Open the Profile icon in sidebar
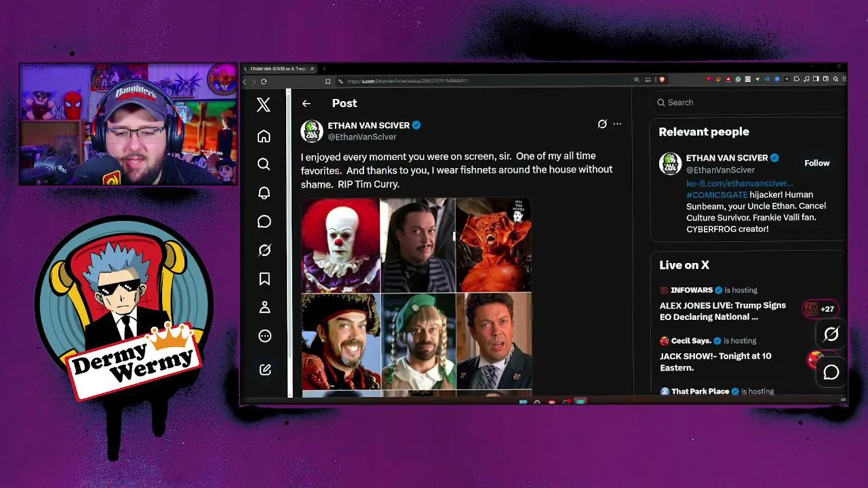The height and width of the screenshot is (488, 868). click(264, 308)
